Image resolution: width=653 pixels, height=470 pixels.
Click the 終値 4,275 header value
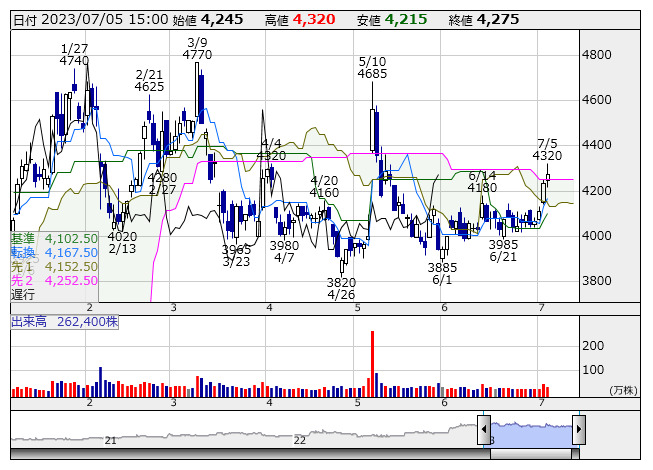(x=497, y=19)
